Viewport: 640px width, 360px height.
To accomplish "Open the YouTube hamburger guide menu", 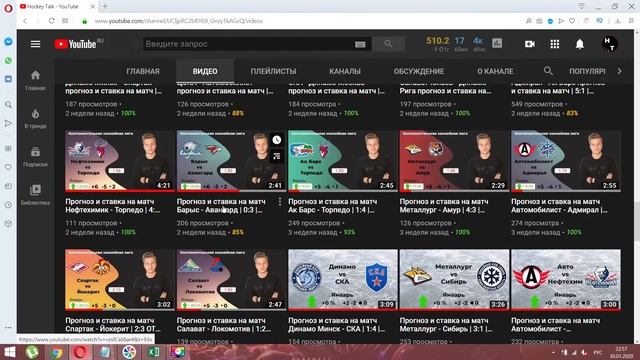I will coord(36,44).
